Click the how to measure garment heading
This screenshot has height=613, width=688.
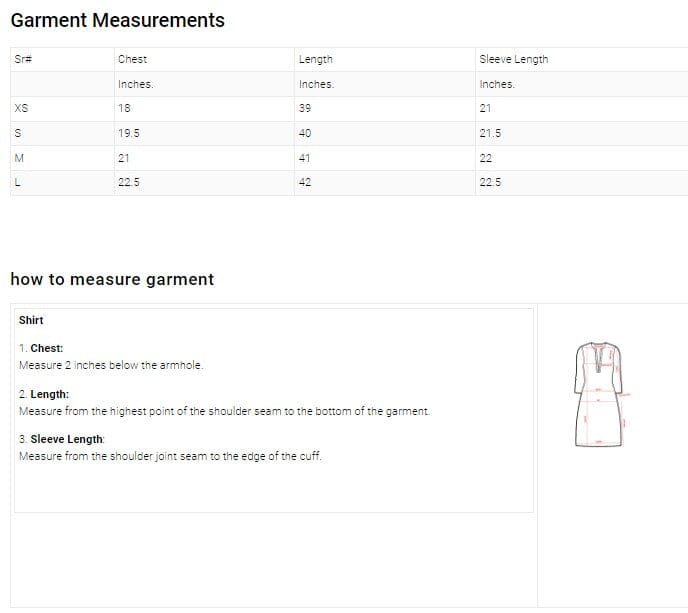tap(112, 279)
